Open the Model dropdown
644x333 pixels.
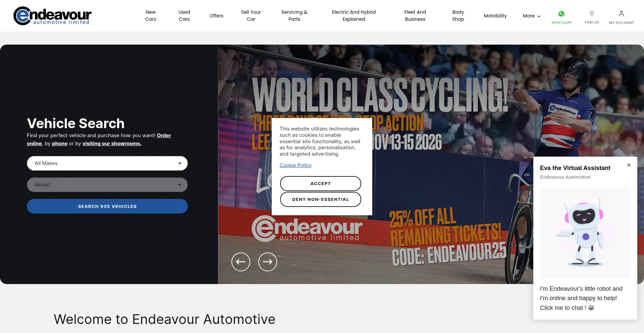[x=107, y=185]
